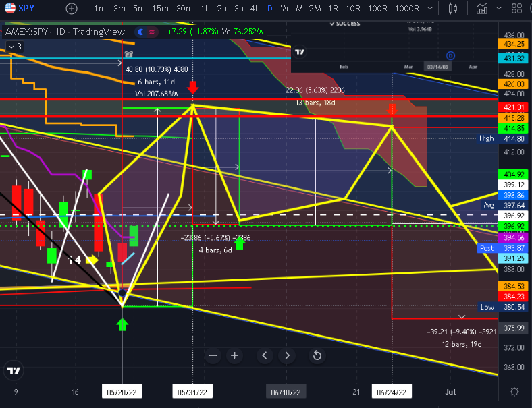Click the AMEX:SPY 1D TradingView legend title

65,32
